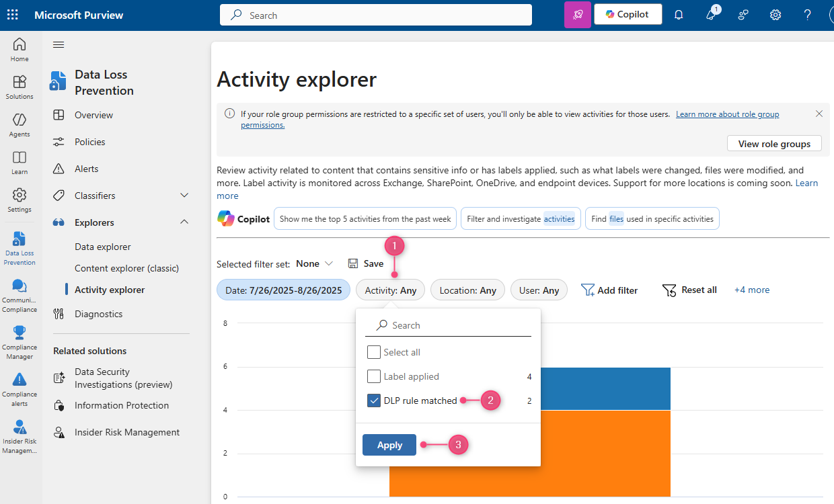Open Insider Risk Management rail icon
Viewport: 834px width, 504px height.
pyautogui.click(x=20, y=436)
